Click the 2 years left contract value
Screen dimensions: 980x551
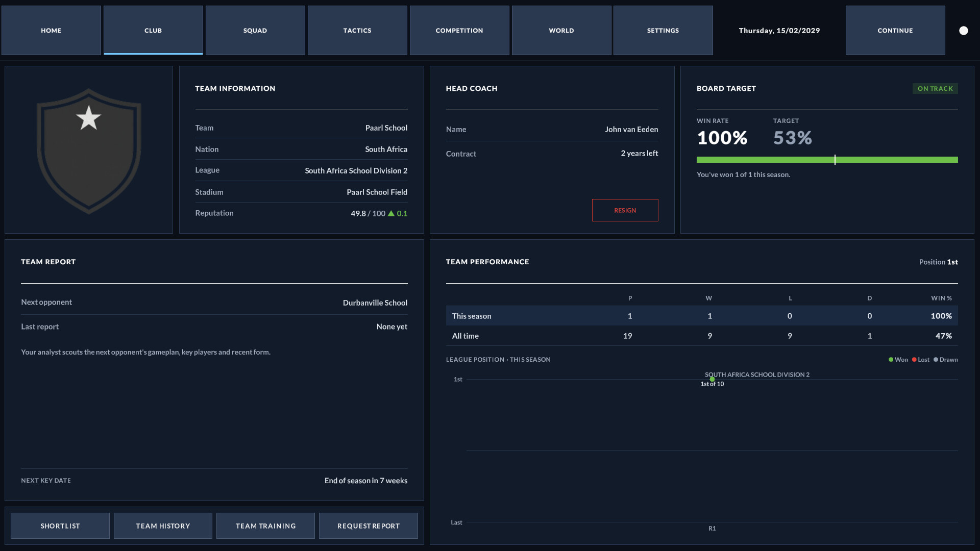[640, 154]
